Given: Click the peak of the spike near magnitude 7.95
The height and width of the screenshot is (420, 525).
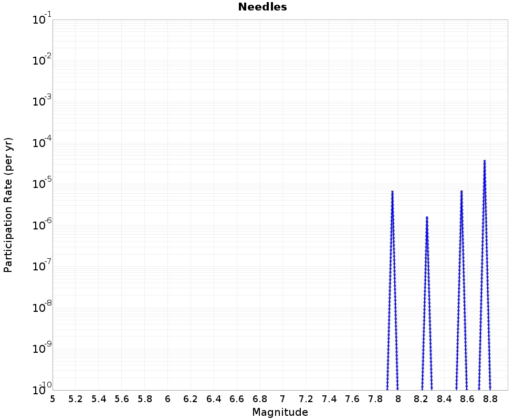Looking at the screenshot, I should click(392, 192).
